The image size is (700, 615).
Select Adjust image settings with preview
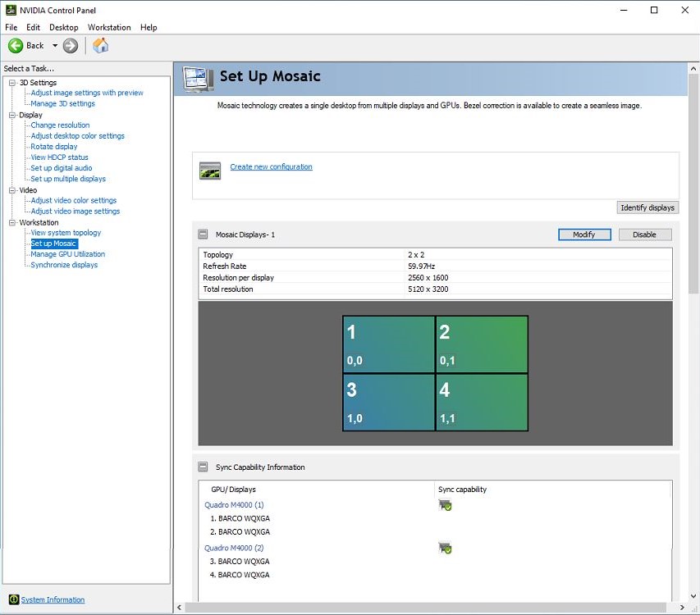pyautogui.click(x=87, y=93)
